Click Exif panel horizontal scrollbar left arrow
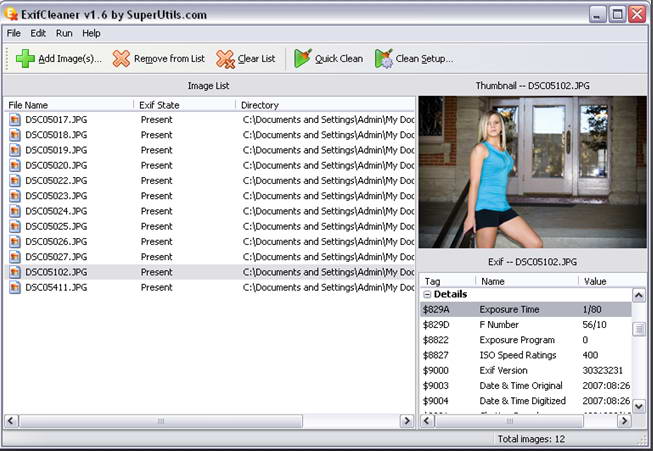 pyautogui.click(x=427, y=421)
